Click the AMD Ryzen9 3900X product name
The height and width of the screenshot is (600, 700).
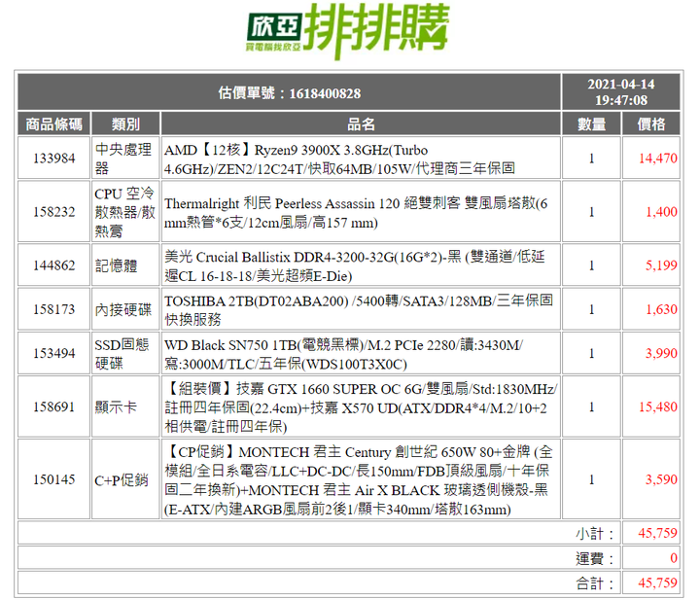click(x=339, y=159)
